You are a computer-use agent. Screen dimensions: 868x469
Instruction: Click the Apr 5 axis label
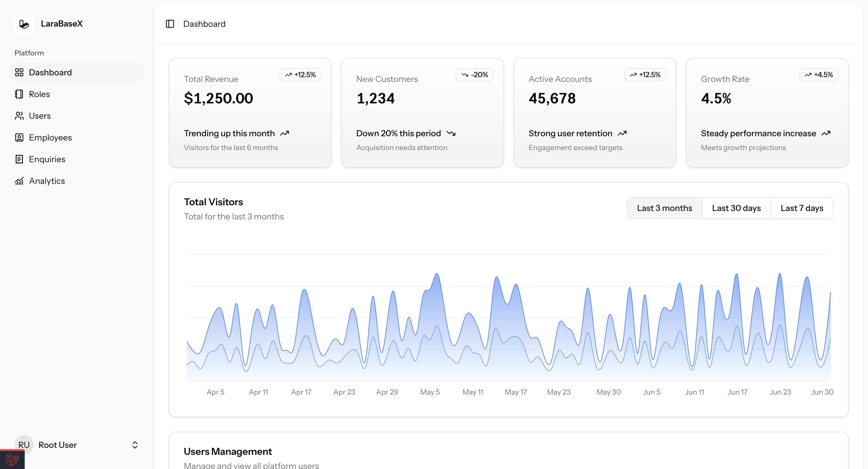coord(215,392)
